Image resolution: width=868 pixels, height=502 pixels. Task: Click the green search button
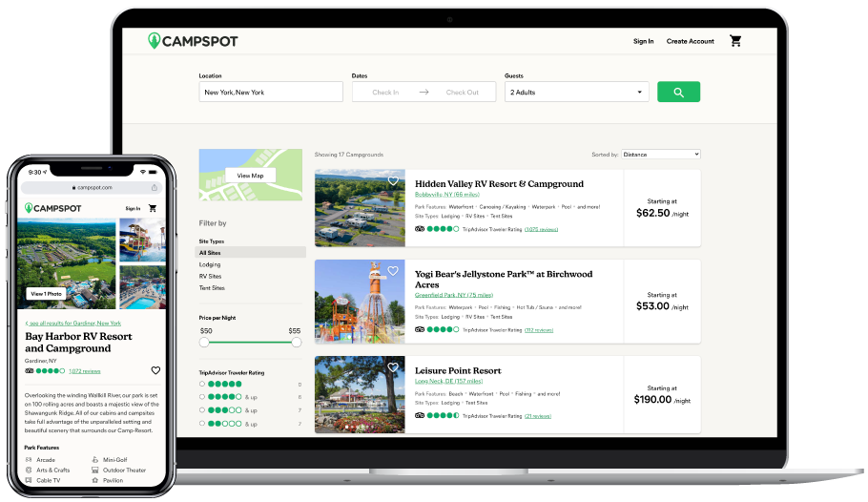point(678,92)
